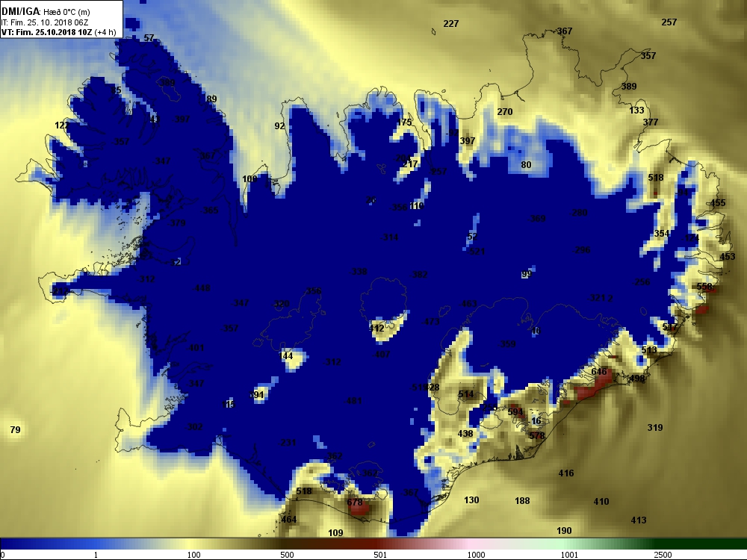Select the map value 594
Viewport: 747px width, 560px height.
point(515,411)
